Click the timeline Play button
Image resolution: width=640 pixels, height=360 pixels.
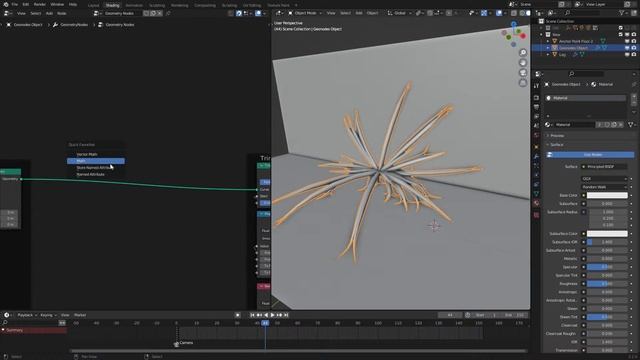coord(273,315)
